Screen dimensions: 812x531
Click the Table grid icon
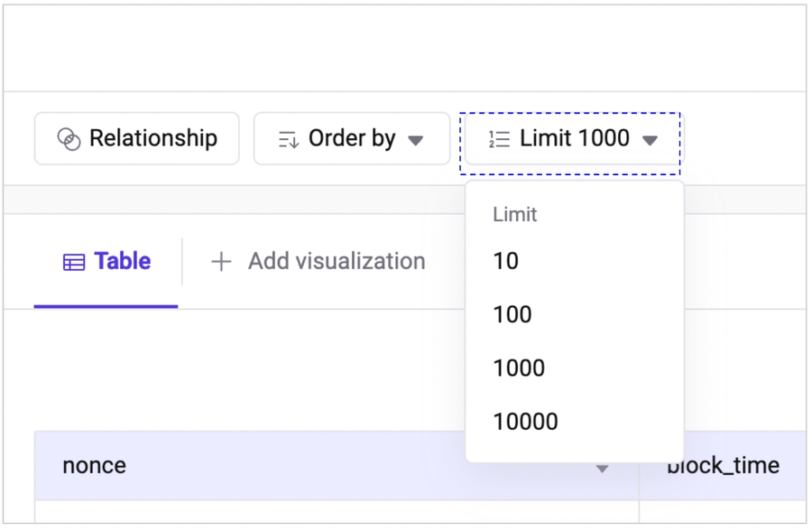[x=73, y=262]
